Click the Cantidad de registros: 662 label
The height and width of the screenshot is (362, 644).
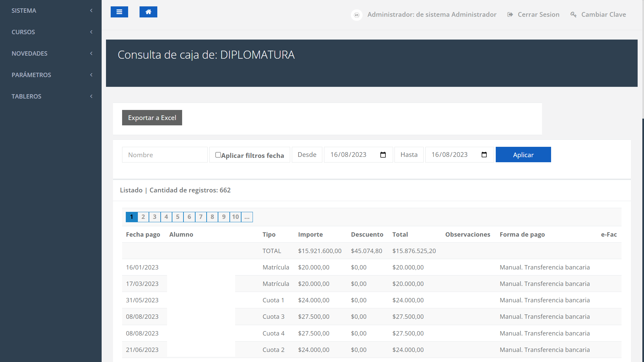[x=190, y=190]
